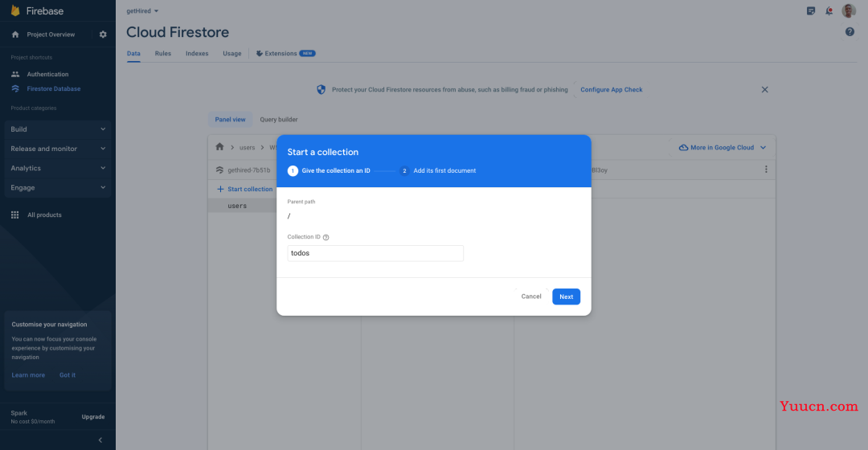Image resolution: width=868 pixels, height=450 pixels.
Task: Expand the Build category
Action: (x=58, y=129)
